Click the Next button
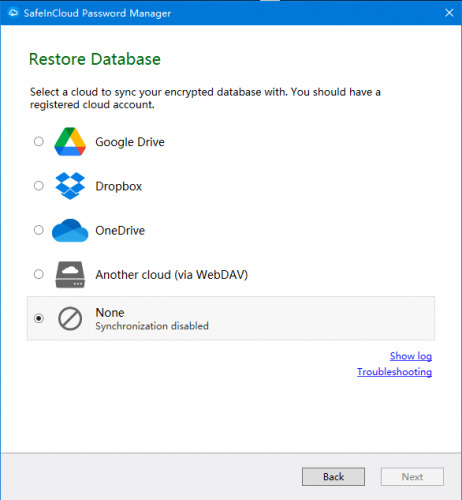Image resolution: width=462 pixels, height=500 pixels. point(412,477)
